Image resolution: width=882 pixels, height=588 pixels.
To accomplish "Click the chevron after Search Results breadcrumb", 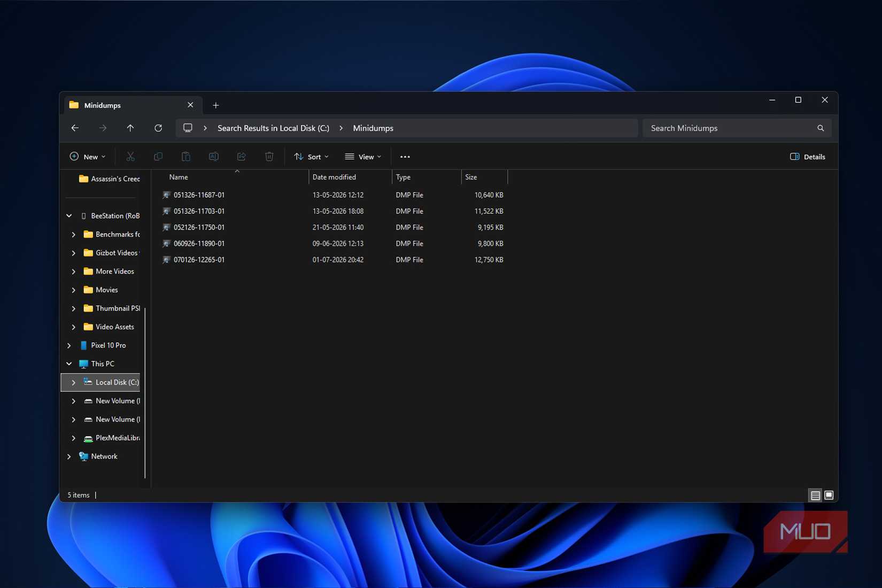I will point(341,128).
